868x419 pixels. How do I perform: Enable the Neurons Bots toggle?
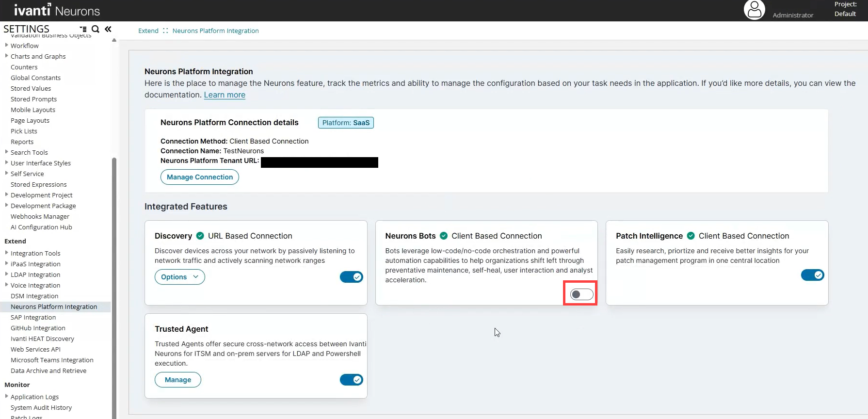(x=581, y=294)
